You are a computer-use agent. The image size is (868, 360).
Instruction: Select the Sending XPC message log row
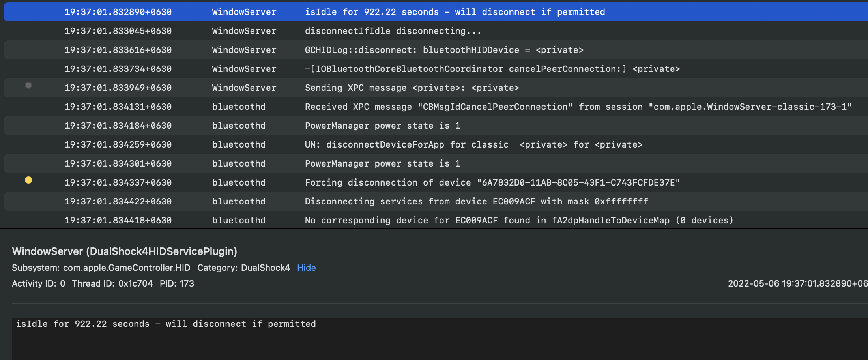click(412, 88)
